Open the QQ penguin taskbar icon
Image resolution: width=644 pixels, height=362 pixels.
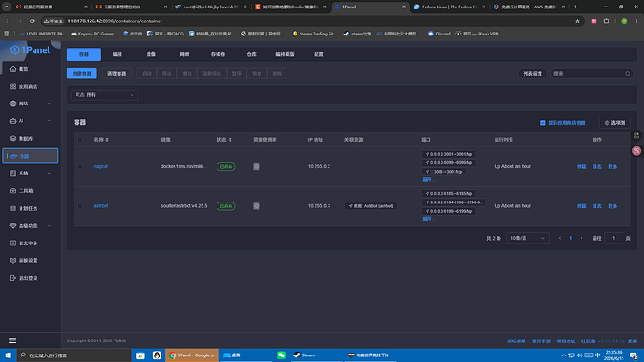point(157,355)
